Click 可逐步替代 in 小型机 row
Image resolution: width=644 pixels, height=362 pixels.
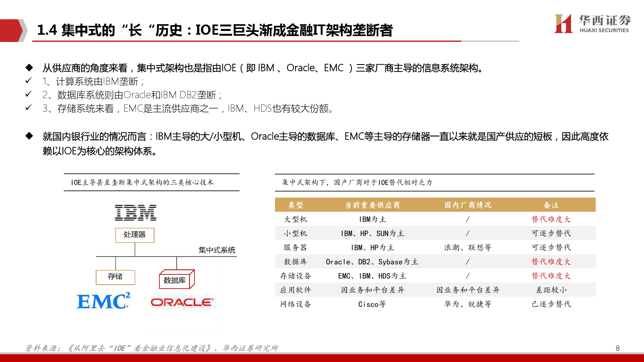tap(551, 233)
